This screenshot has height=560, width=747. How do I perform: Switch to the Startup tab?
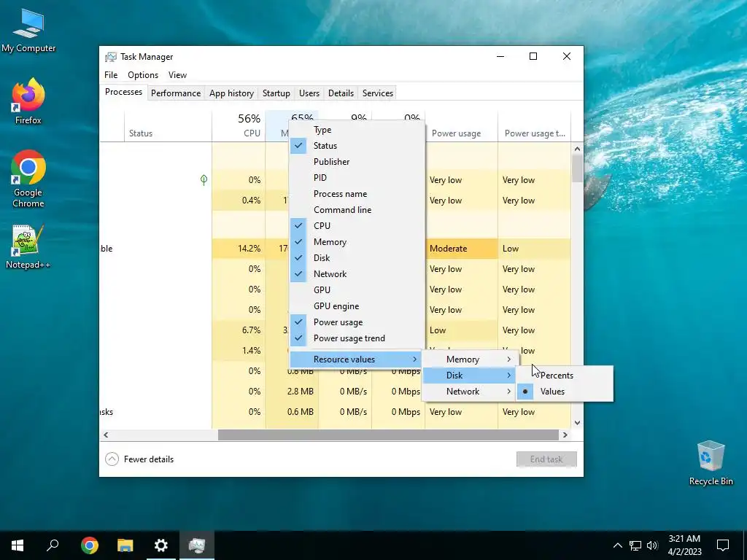point(276,93)
